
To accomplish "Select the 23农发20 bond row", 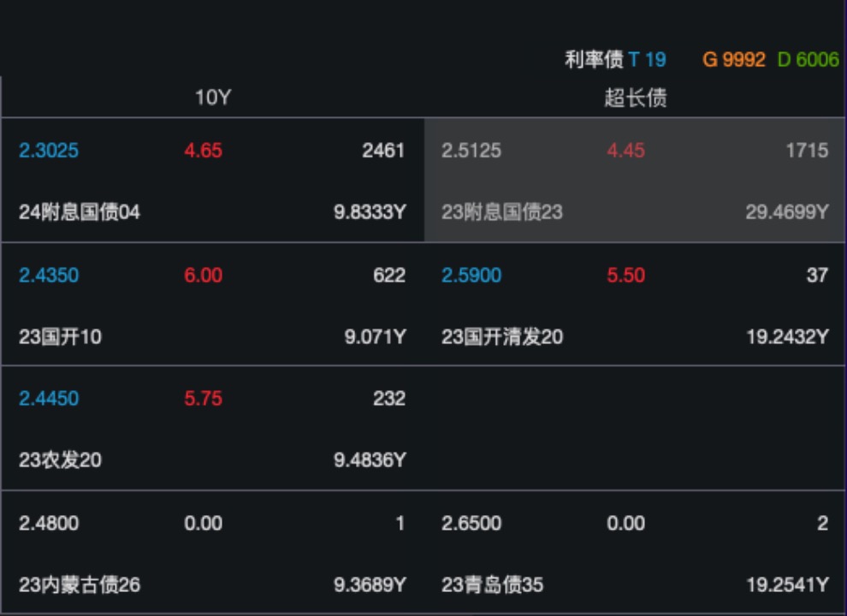I will point(60,460).
